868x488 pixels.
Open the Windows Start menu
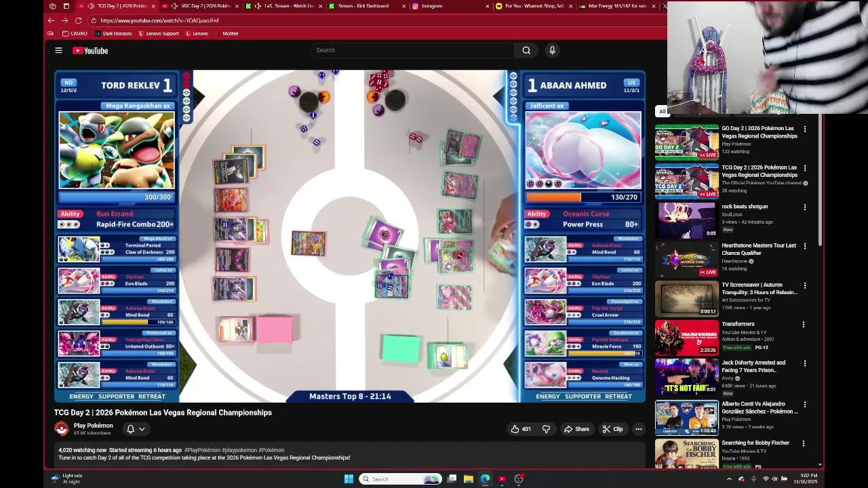pos(349,479)
